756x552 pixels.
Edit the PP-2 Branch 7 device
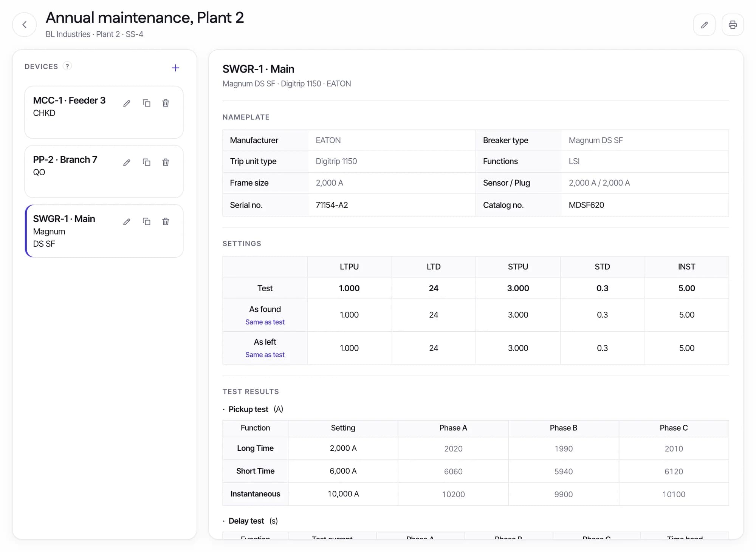point(127,162)
